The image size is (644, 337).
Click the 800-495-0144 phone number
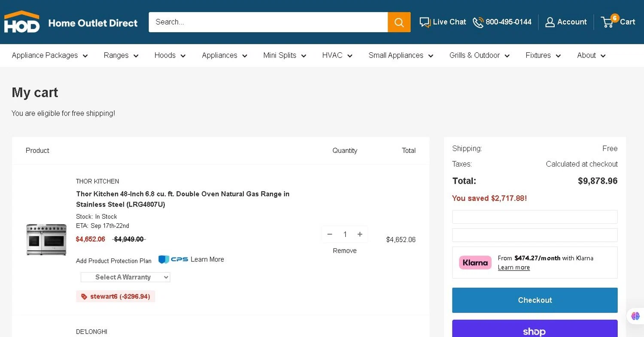point(509,22)
